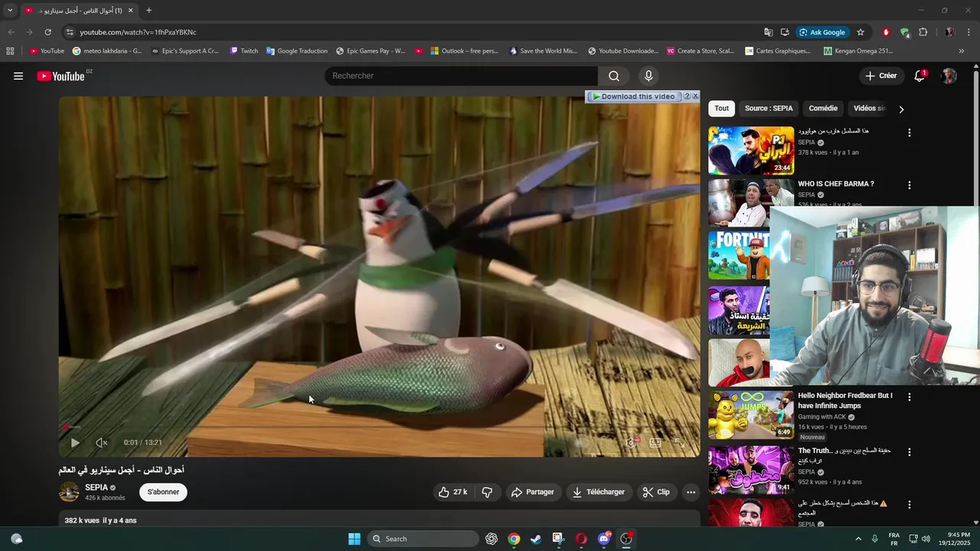Subscribe with the S'abonner button
980x551 pixels.
(x=163, y=492)
